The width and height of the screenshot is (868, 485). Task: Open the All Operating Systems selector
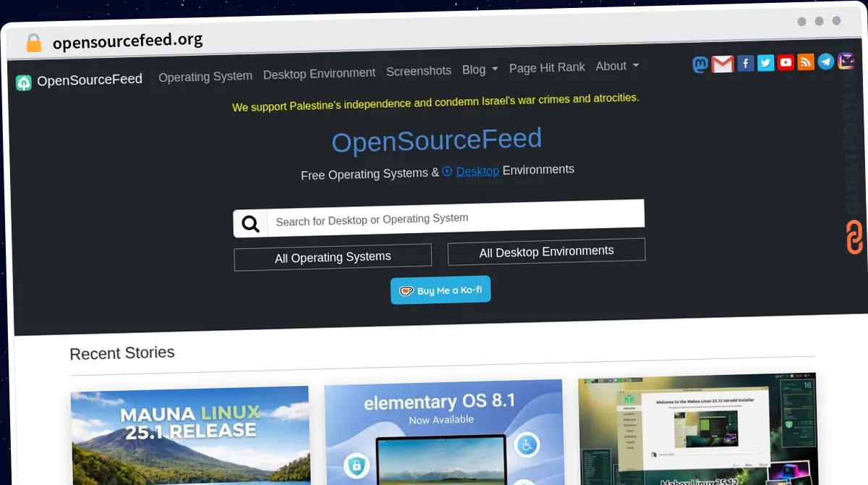pos(332,256)
